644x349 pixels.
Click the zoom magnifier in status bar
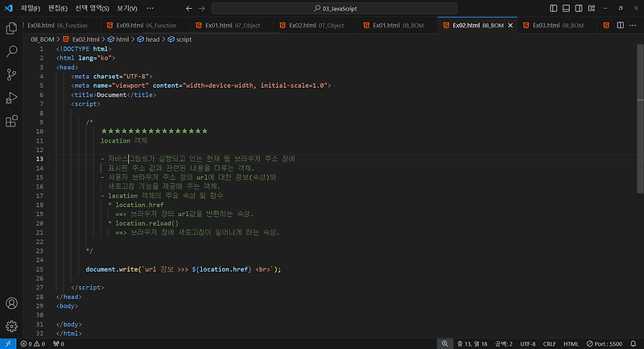445,343
